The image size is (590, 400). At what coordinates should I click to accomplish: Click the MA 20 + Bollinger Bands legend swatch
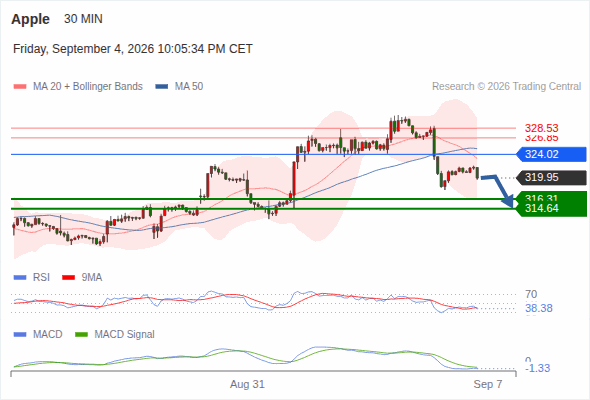20,87
